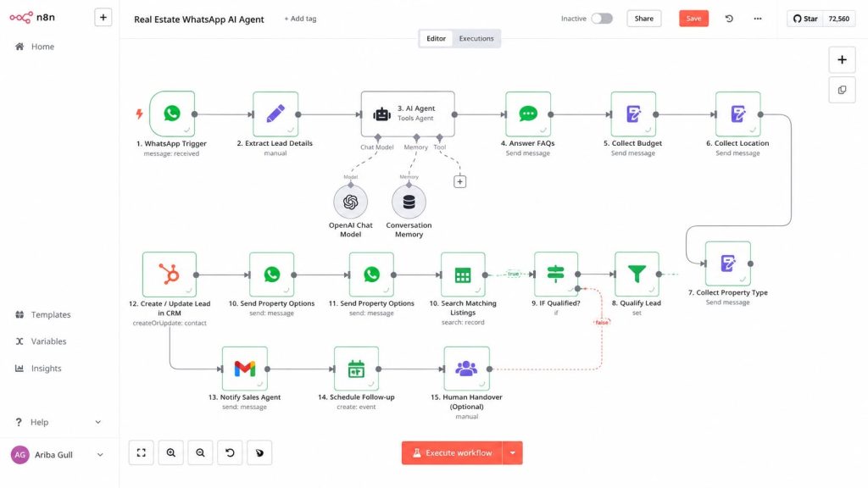Open the Human Handover people node
The width and height of the screenshot is (868, 488).
pyautogui.click(x=467, y=369)
